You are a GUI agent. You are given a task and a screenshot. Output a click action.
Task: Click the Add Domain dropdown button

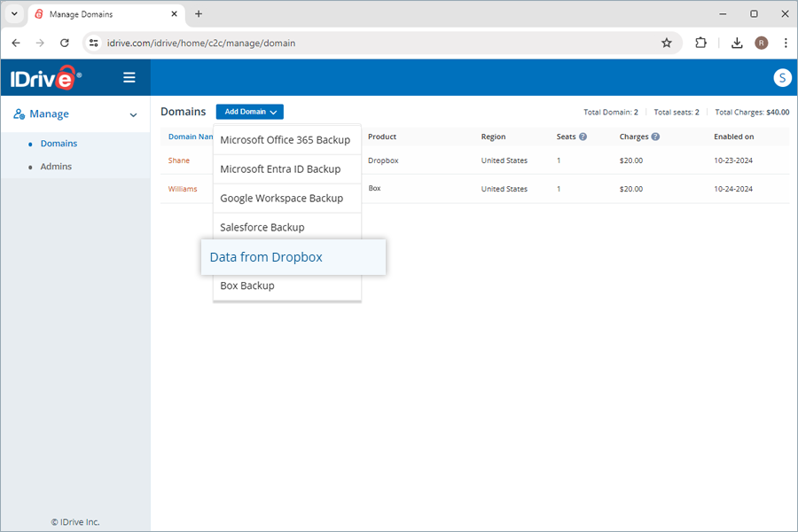250,112
